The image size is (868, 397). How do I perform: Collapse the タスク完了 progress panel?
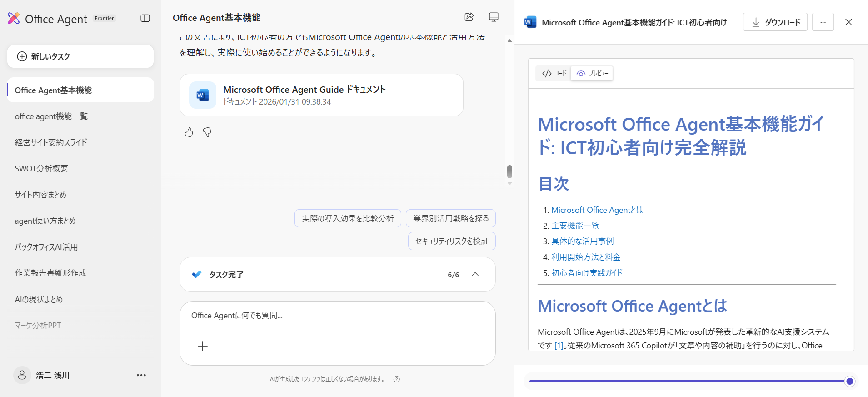[475, 274]
